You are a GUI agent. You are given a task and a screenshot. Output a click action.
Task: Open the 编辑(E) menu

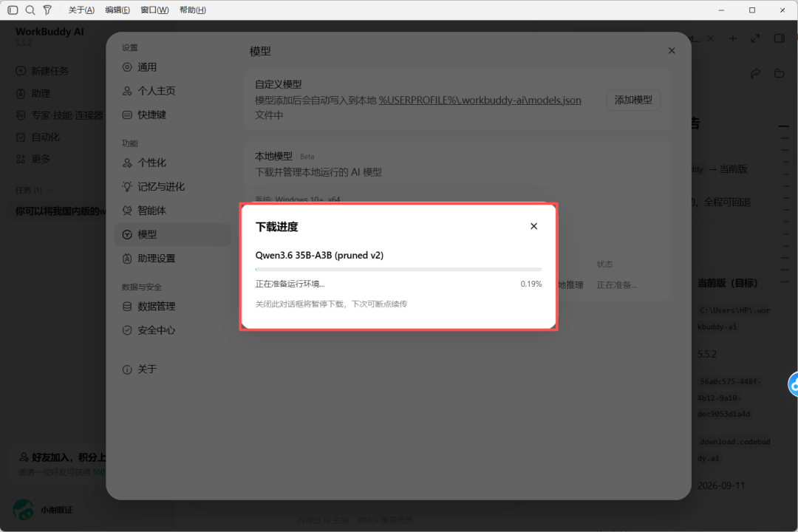coord(117,10)
